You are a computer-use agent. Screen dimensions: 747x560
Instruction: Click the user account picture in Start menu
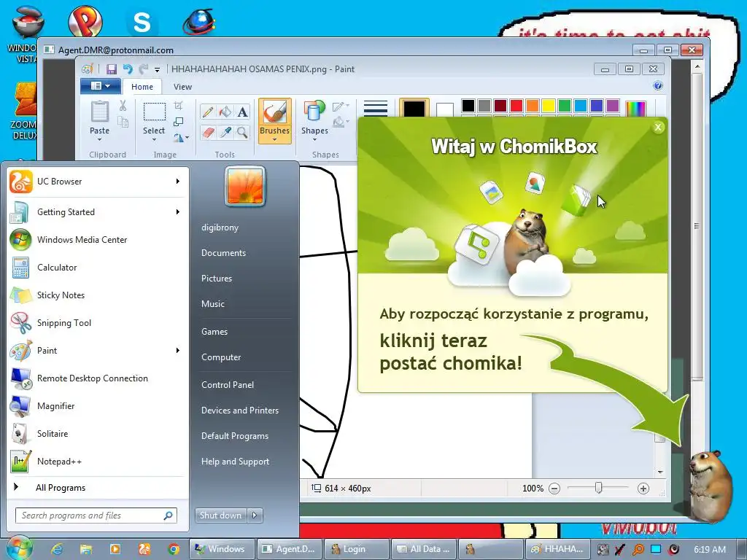click(x=245, y=186)
